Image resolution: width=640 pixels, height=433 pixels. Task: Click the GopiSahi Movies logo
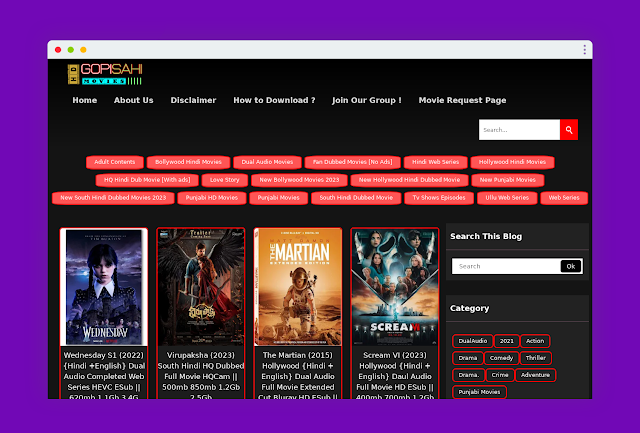click(x=105, y=74)
